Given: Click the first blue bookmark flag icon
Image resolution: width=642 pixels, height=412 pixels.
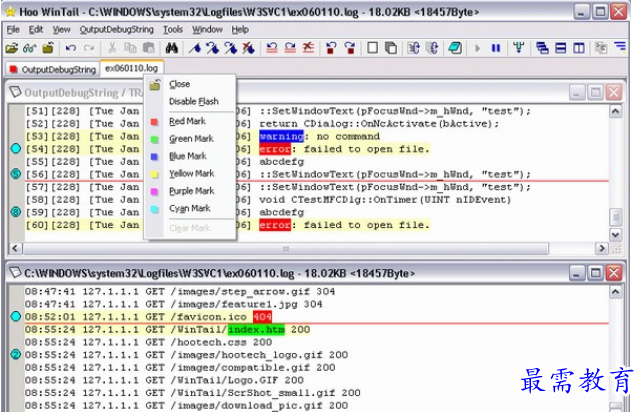Looking at the screenshot, I should (x=195, y=48).
